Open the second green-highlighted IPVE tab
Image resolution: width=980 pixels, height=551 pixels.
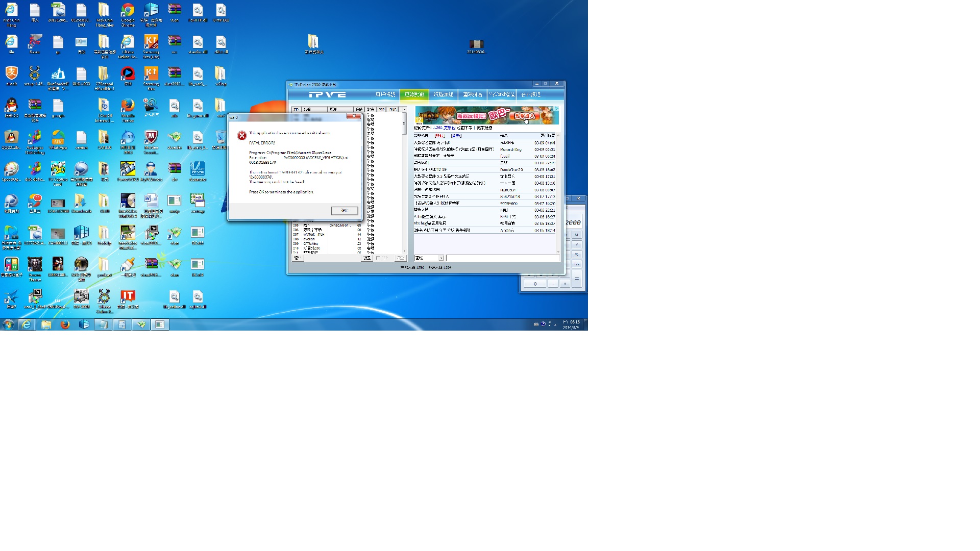414,94
